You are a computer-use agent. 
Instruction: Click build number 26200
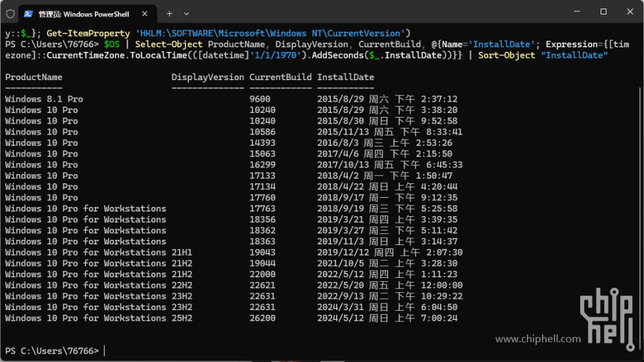[262, 318]
